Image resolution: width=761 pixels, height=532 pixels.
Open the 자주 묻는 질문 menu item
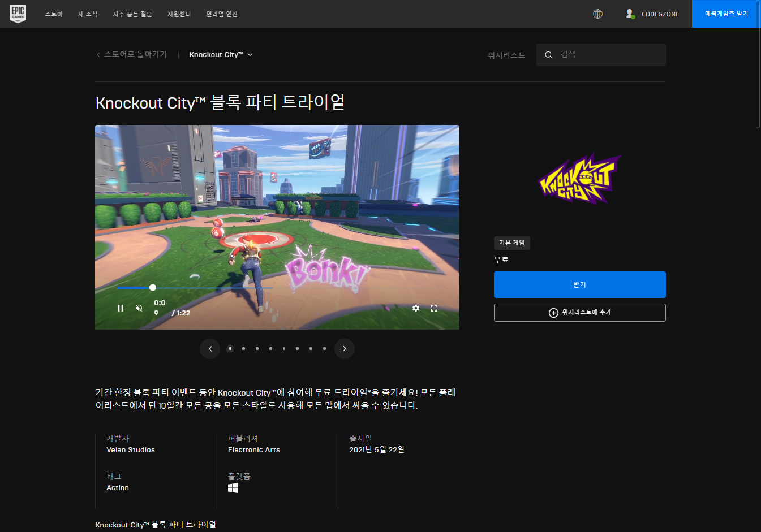point(132,14)
